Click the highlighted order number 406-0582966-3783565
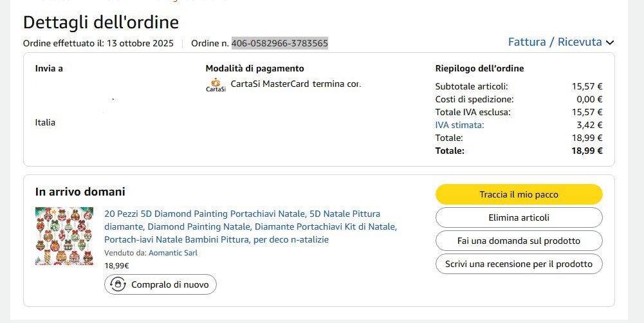This screenshot has height=323, width=644. point(280,44)
